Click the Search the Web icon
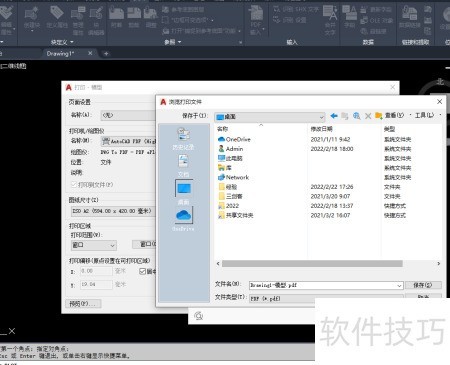The image size is (450, 365). pos(356,116)
